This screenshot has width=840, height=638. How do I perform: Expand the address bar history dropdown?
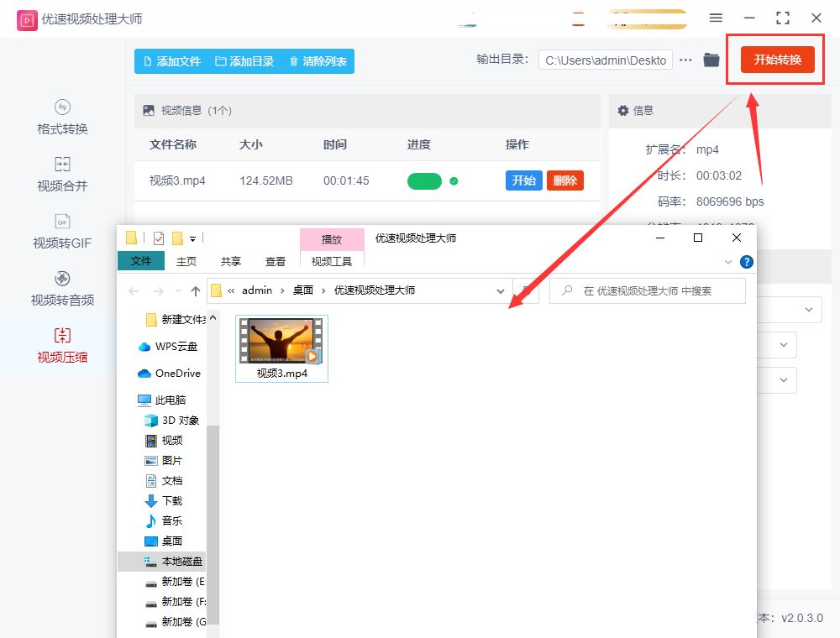click(x=501, y=291)
